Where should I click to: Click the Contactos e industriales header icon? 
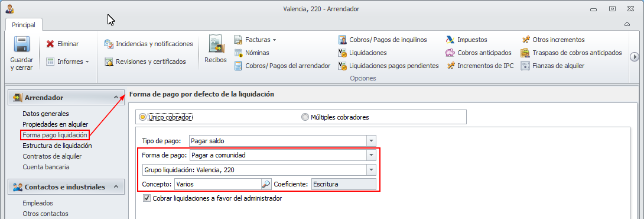pyautogui.click(x=17, y=187)
